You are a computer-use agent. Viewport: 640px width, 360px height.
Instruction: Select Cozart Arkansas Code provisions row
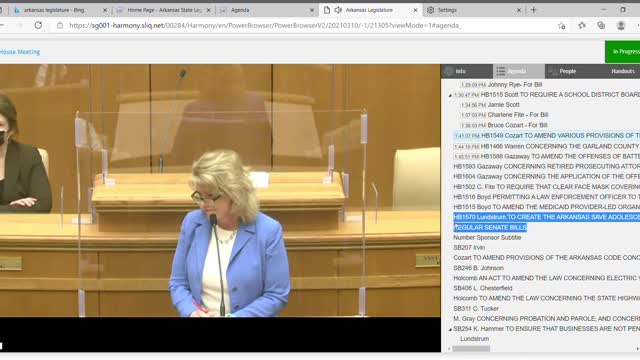click(547, 258)
